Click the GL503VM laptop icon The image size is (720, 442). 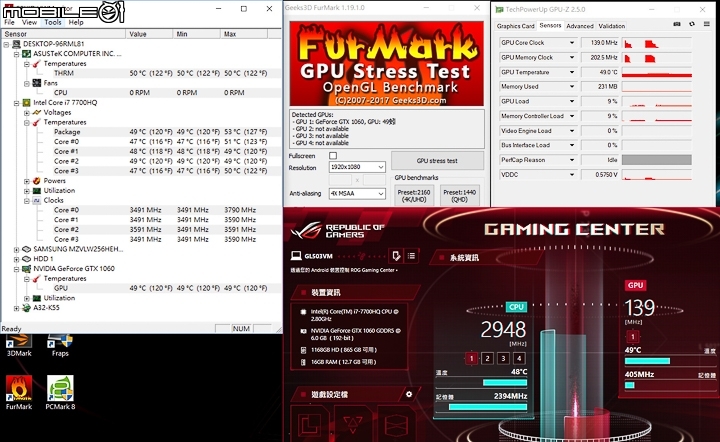coord(296,256)
